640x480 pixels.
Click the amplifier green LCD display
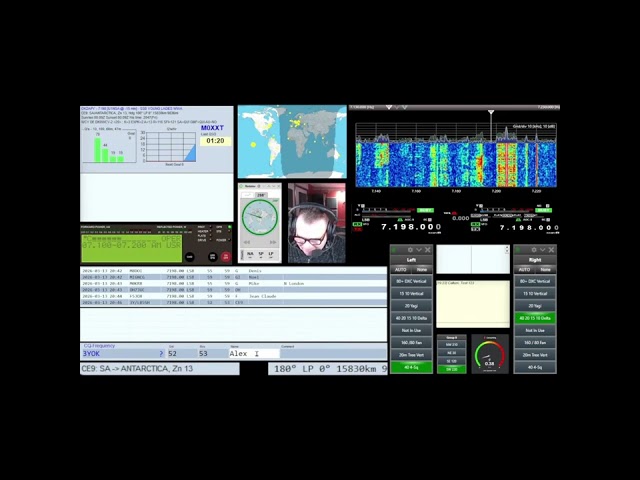point(131,248)
